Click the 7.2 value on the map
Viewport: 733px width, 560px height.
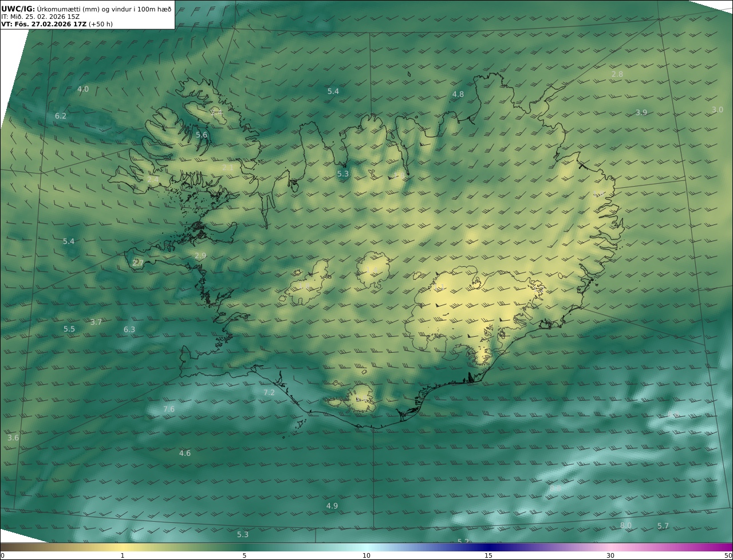tap(269, 393)
